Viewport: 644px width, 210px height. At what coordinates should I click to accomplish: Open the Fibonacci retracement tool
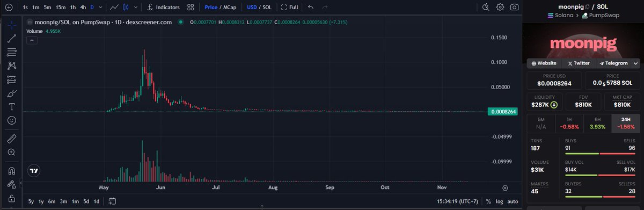click(x=11, y=52)
